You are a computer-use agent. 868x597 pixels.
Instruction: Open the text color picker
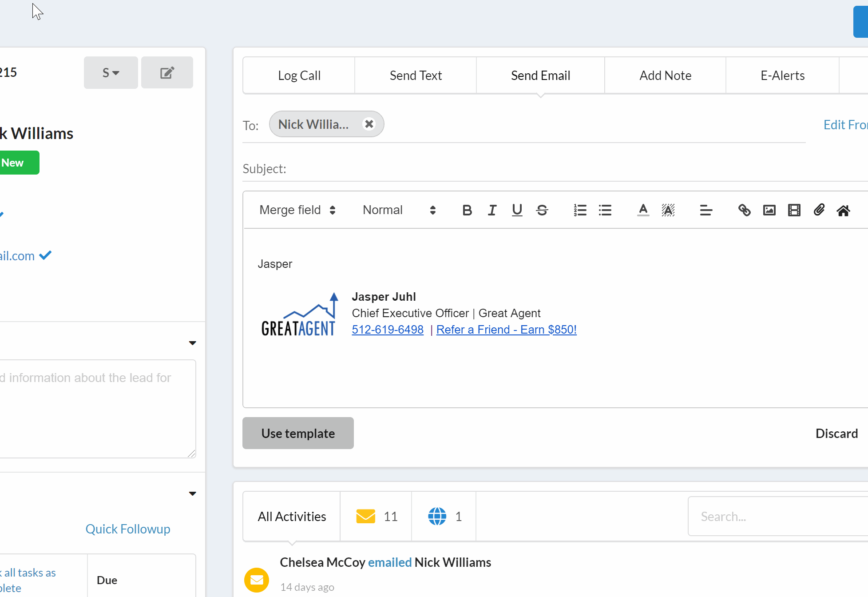(643, 210)
